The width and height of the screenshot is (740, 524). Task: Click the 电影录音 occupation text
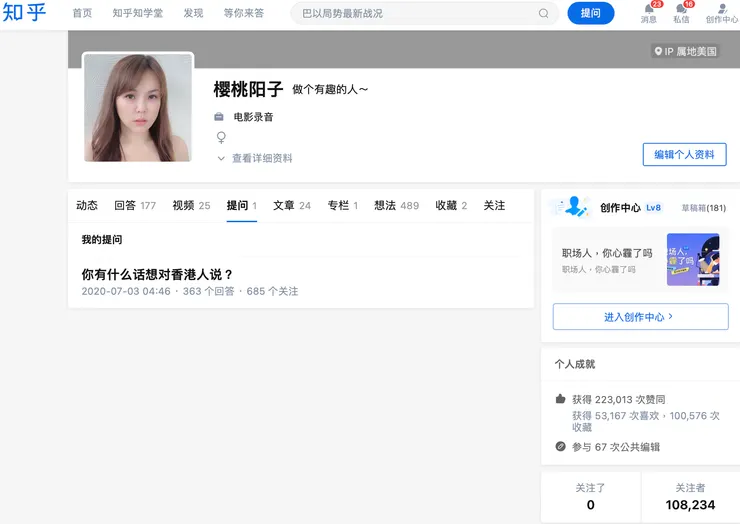pyautogui.click(x=253, y=117)
